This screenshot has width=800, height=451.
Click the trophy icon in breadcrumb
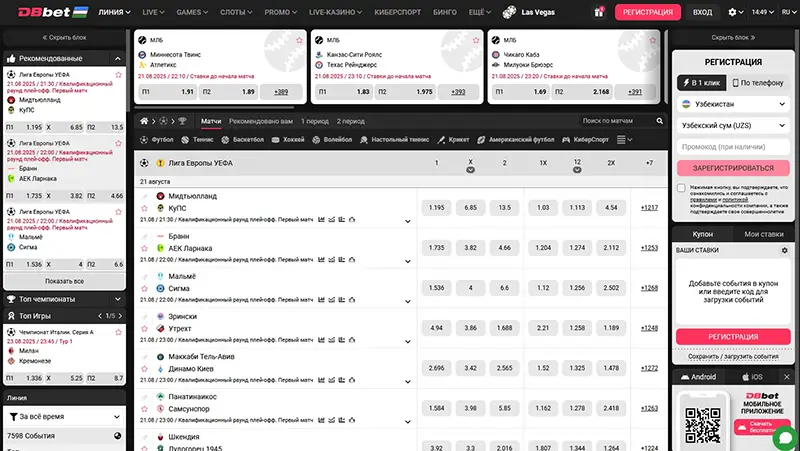(182, 121)
